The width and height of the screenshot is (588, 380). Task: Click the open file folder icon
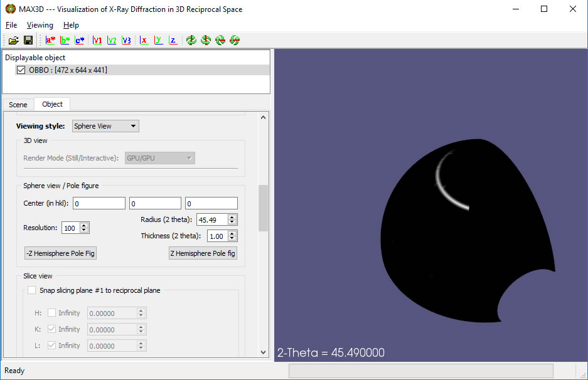(x=13, y=40)
